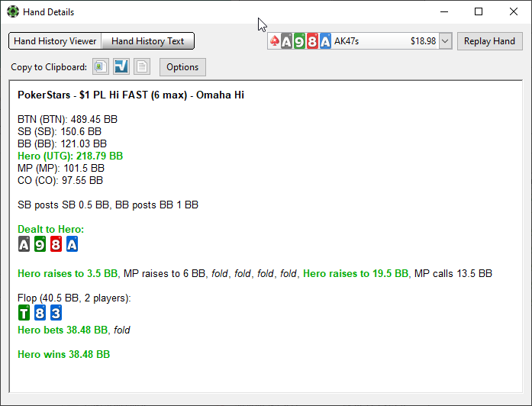Click the PokerStars chip icon in title bar
This screenshot has width=532, height=406.
(x=13, y=12)
